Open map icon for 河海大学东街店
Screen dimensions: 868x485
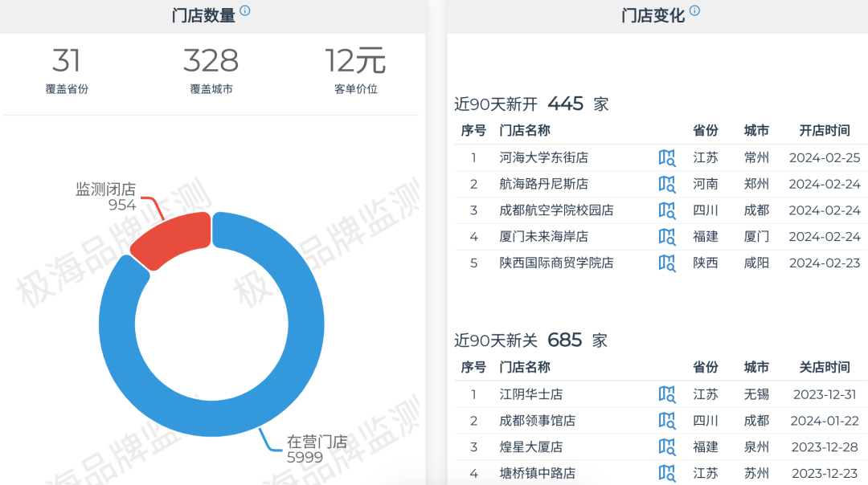(x=667, y=157)
